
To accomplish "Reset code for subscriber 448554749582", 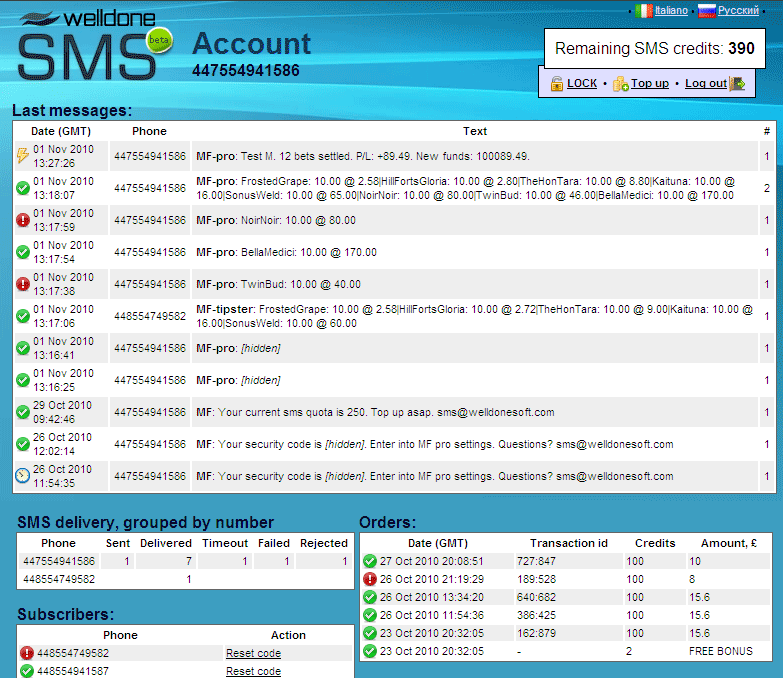I will [253, 653].
